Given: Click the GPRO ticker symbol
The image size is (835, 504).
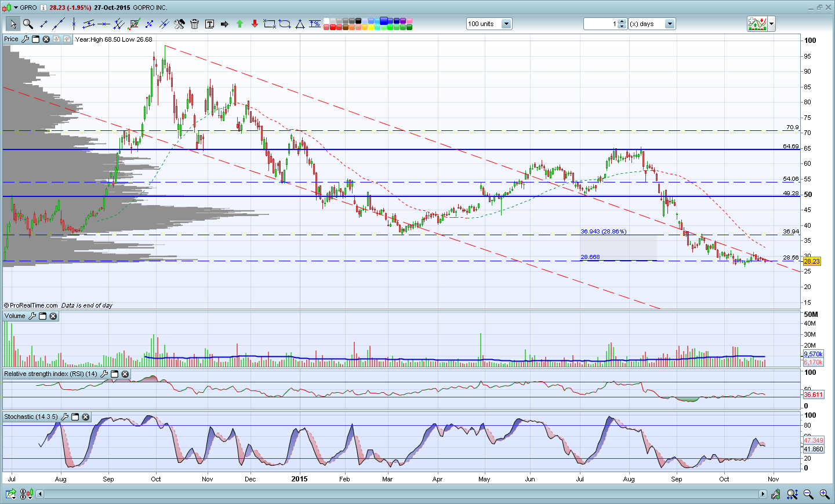Looking at the screenshot, I should [28, 8].
